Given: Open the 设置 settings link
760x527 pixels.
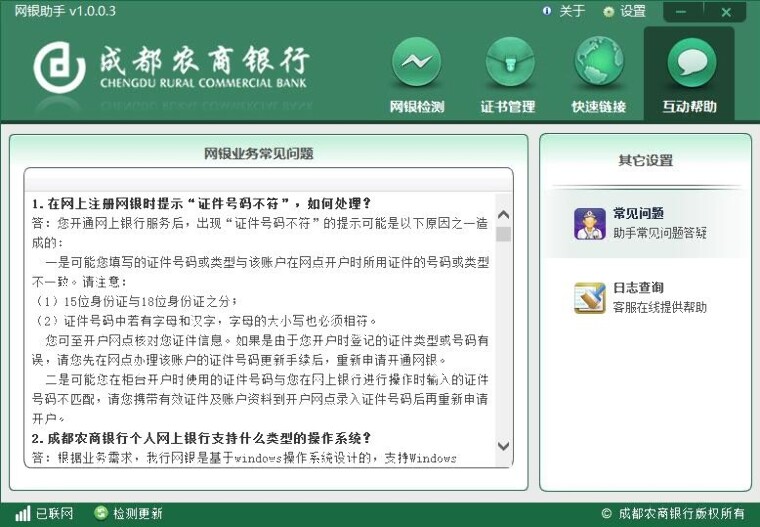Looking at the screenshot, I should [633, 11].
